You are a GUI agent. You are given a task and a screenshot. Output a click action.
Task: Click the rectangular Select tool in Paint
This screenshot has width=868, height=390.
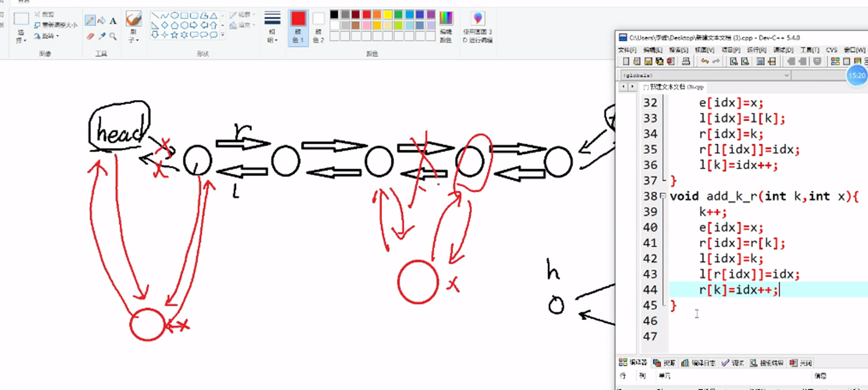click(x=21, y=18)
